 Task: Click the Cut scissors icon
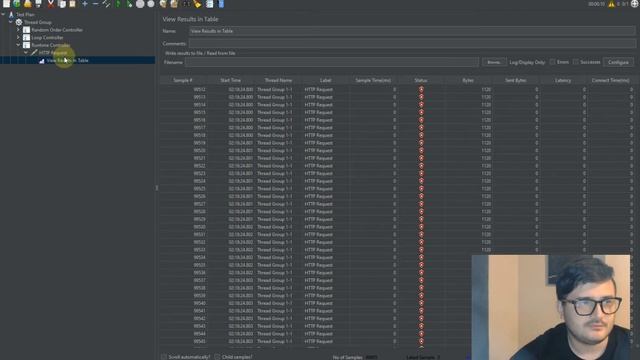coord(51,4)
